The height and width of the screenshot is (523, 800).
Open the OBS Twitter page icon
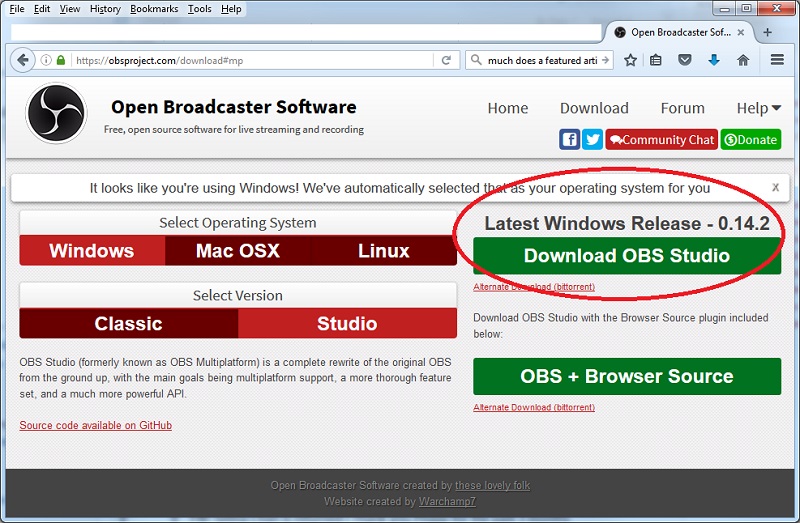pos(592,139)
